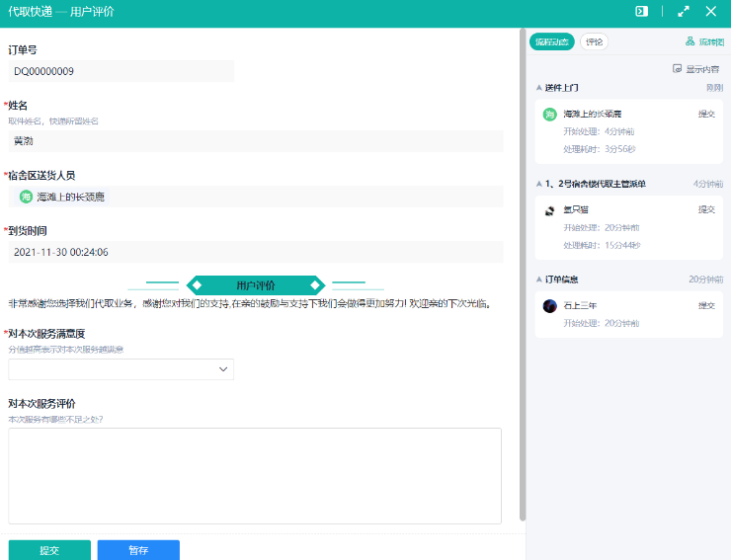Collapse the right side panel icon
The width and height of the screenshot is (731, 560).
(641, 12)
